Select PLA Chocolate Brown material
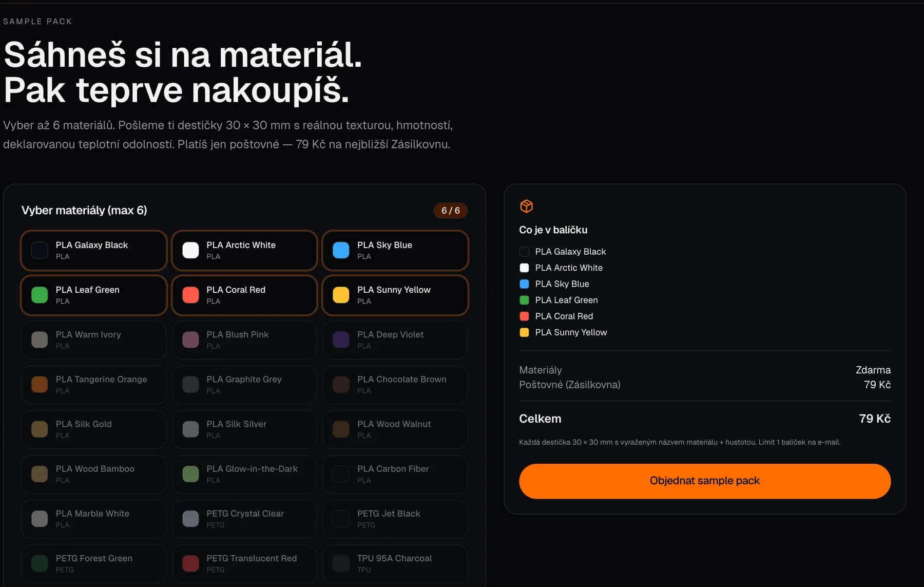The width and height of the screenshot is (924, 587). tap(395, 384)
